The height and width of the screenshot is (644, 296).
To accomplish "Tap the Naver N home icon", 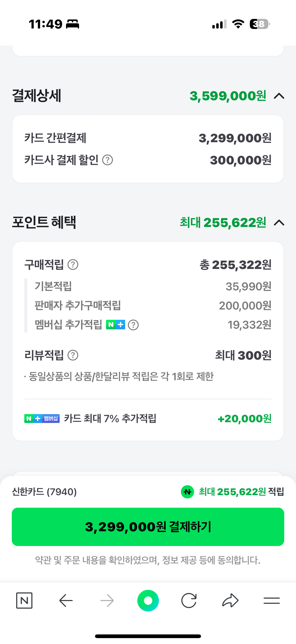I will point(24,600).
